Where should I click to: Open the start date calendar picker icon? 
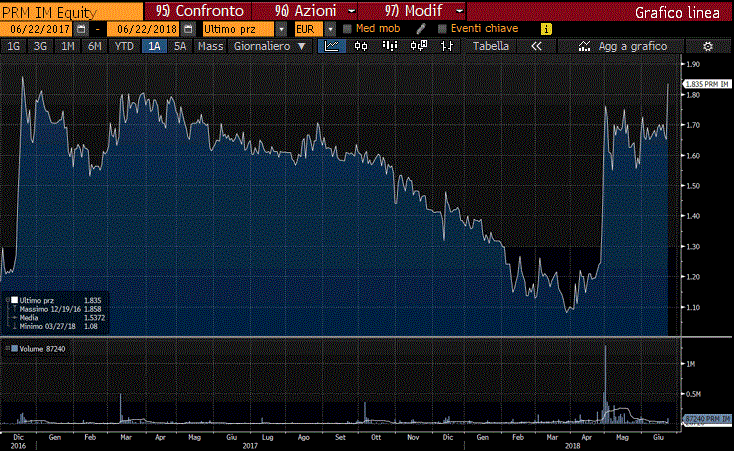click(x=81, y=29)
